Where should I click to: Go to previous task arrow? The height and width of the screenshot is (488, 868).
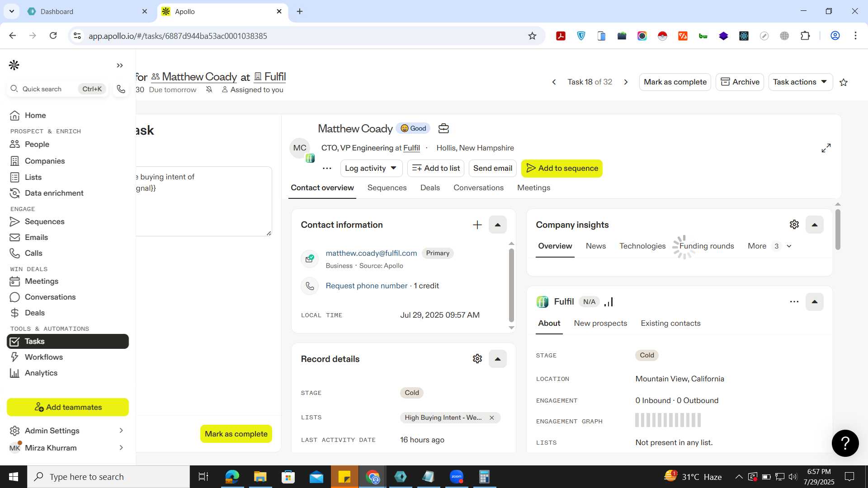[554, 82]
